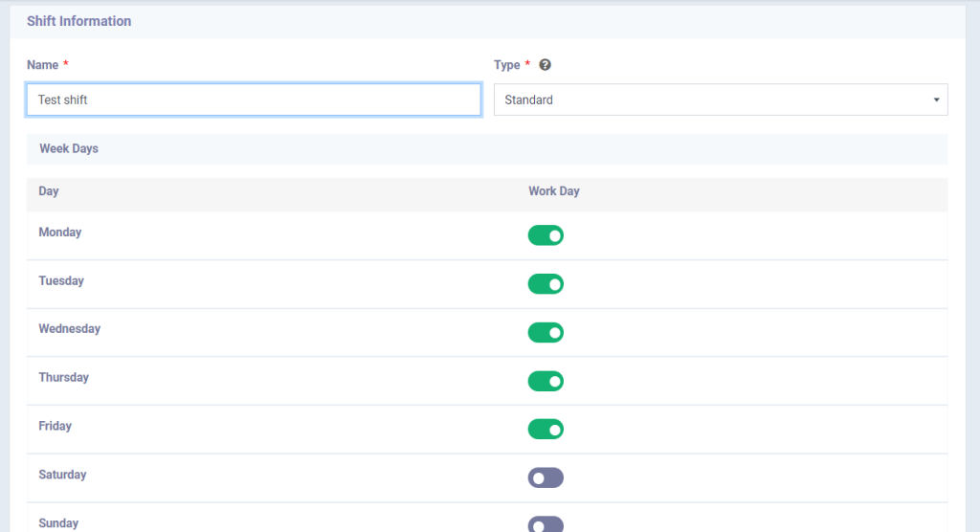The image size is (980, 532).
Task: Enable Saturday as a work day
Action: (546, 477)
